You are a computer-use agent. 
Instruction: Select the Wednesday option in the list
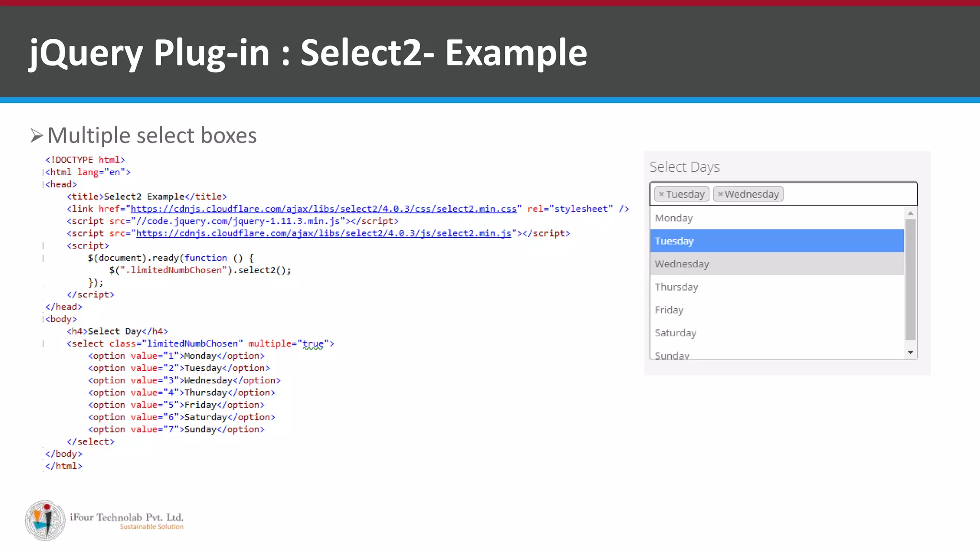777,264
